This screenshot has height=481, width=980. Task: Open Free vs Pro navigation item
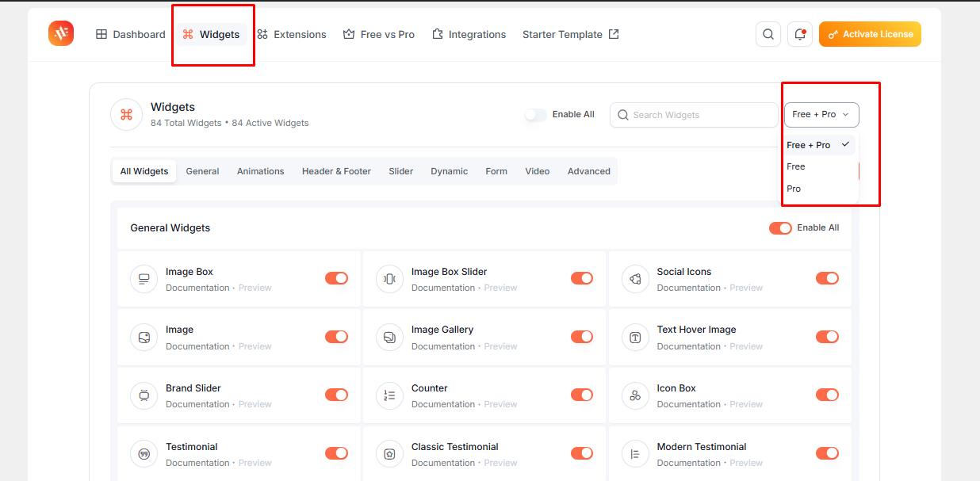point(379,34)
